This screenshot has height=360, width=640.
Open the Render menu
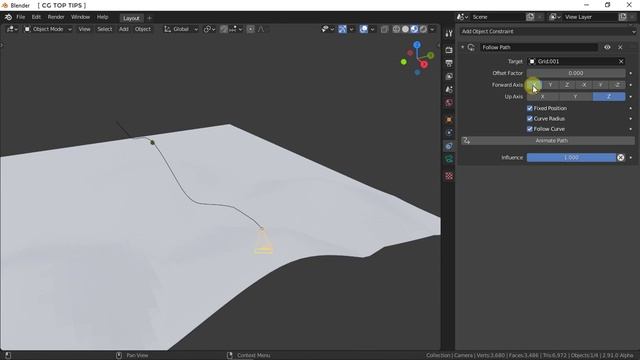56,17
